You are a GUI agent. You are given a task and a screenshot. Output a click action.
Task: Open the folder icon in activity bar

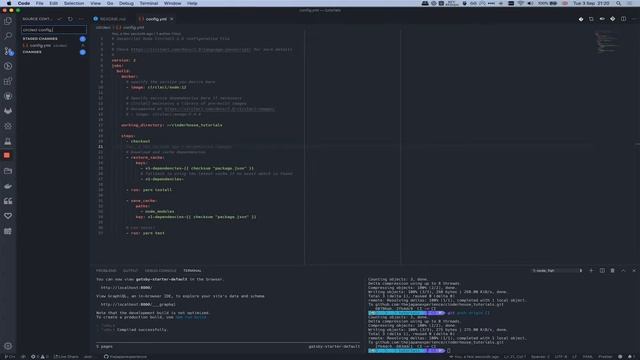coord(8,171)
